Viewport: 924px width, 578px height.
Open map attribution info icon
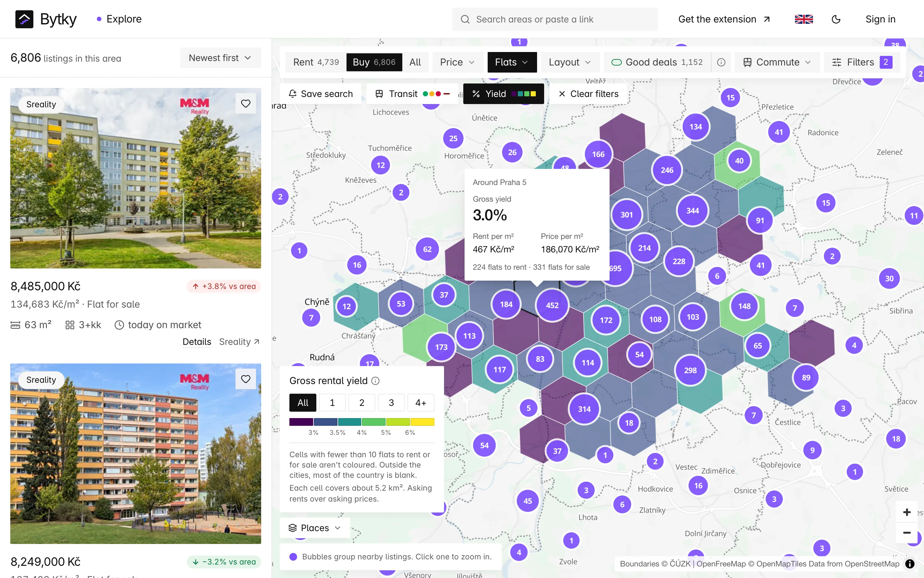pos(910,564)
